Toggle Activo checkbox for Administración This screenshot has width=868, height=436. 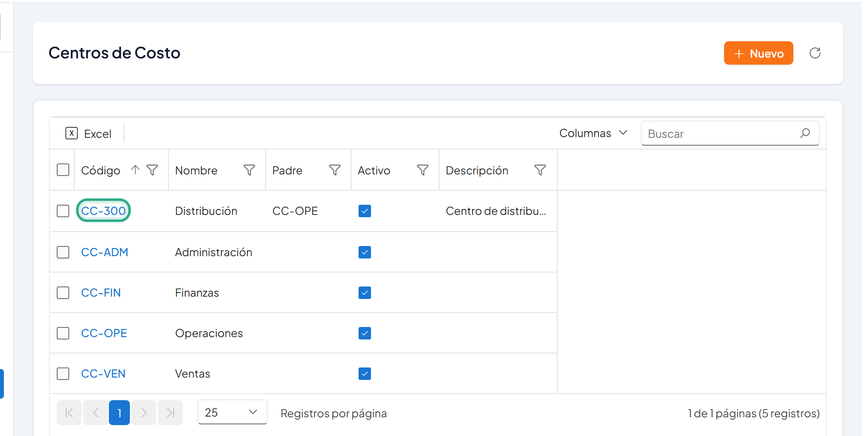[x=365, y=252]
